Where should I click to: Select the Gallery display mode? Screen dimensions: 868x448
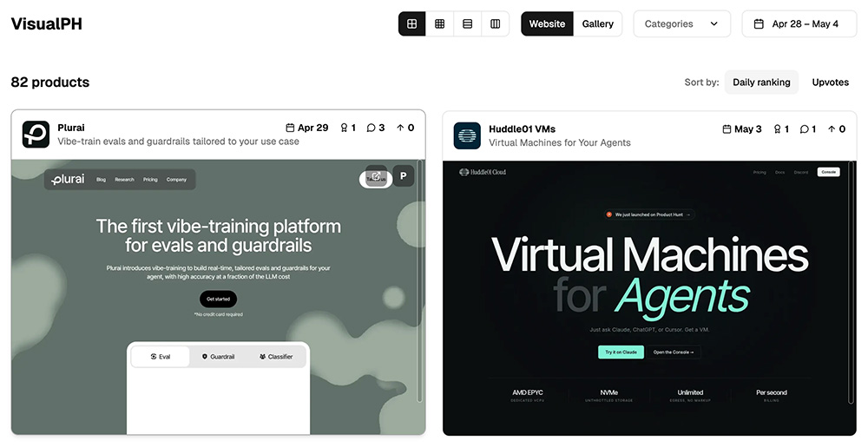pyautogui.click(x=598, y=23)
